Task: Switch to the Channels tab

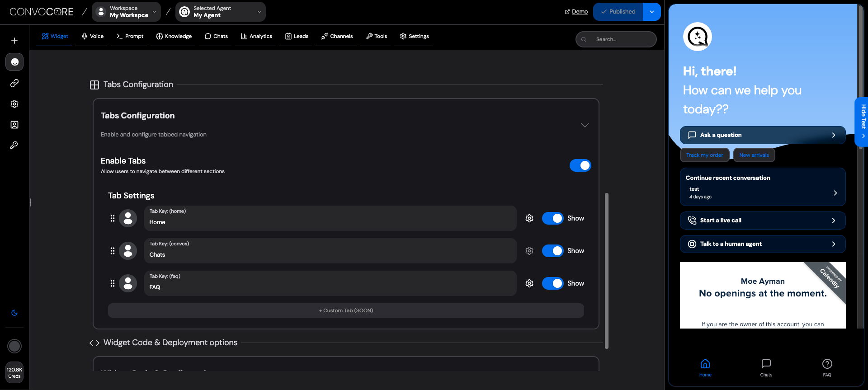Action: click(x=337, y=36)
